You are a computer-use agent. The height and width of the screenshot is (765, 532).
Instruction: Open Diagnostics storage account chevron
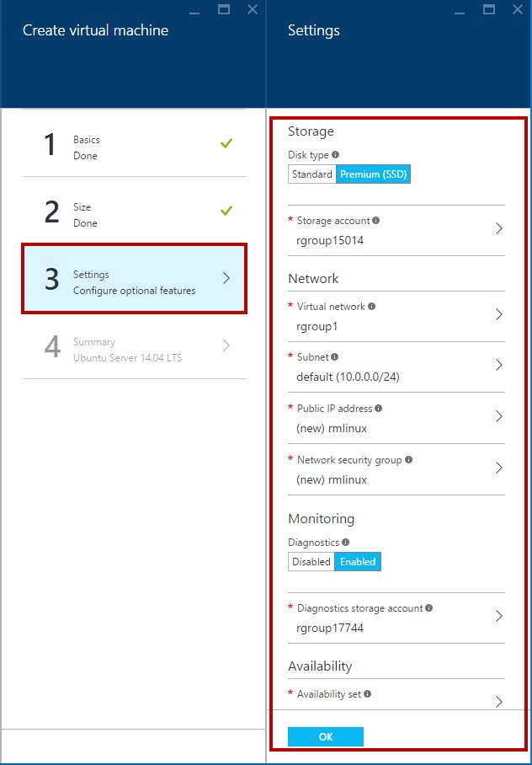point(499,616)
